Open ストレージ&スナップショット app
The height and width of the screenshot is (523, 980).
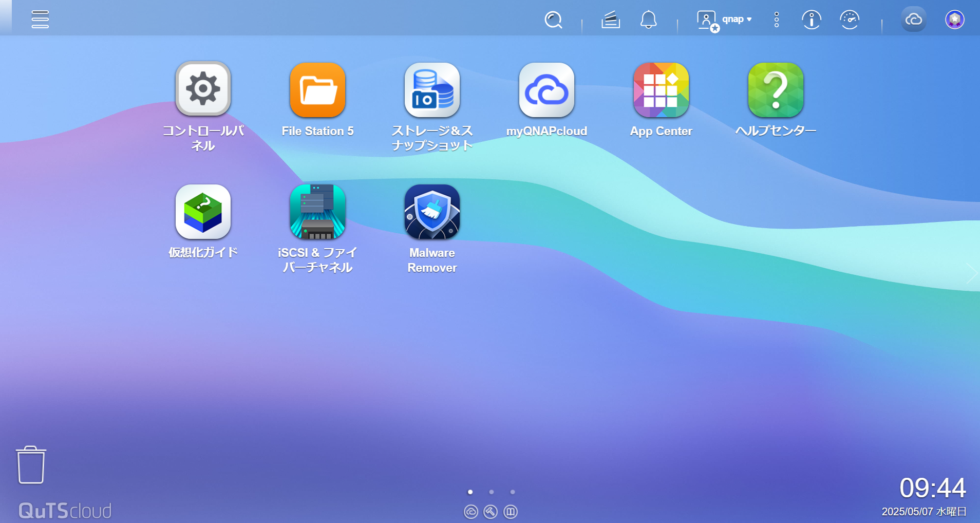432,106
